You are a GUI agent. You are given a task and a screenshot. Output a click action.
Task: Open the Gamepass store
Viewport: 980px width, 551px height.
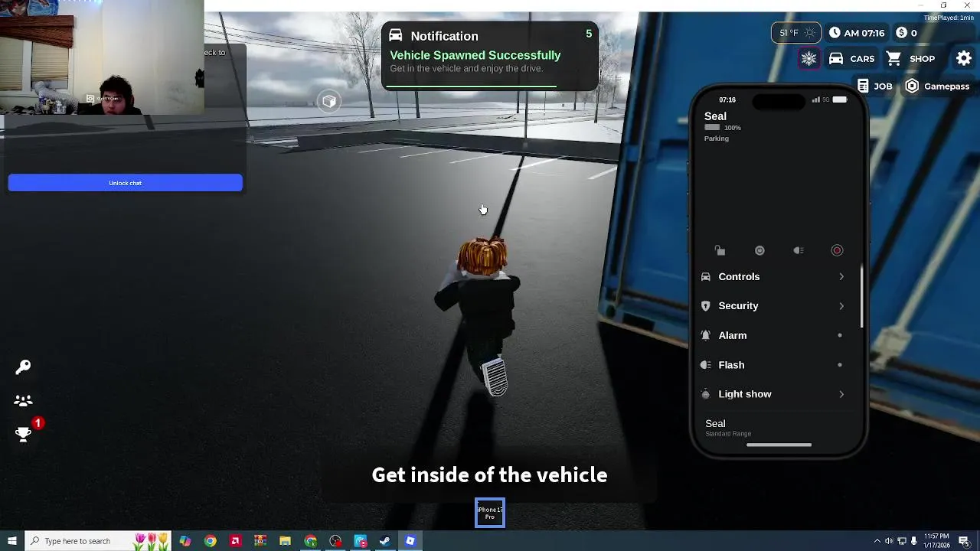pos(937,86)
